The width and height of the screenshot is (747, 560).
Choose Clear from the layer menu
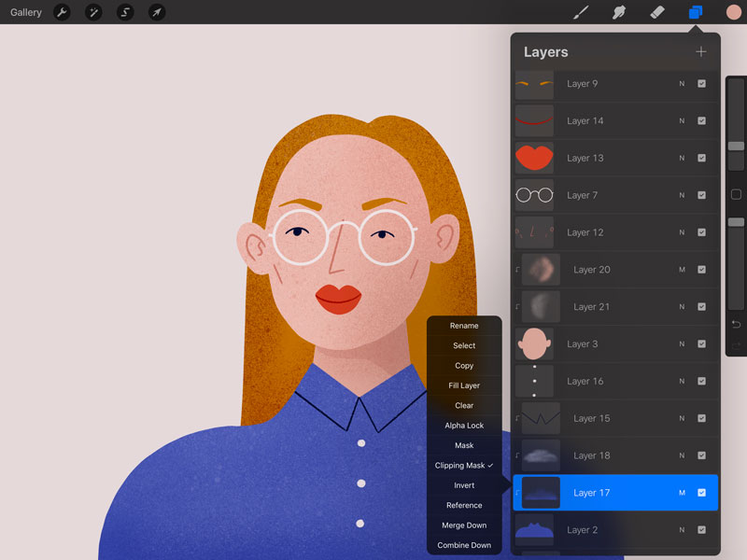[x=464, y=406]
